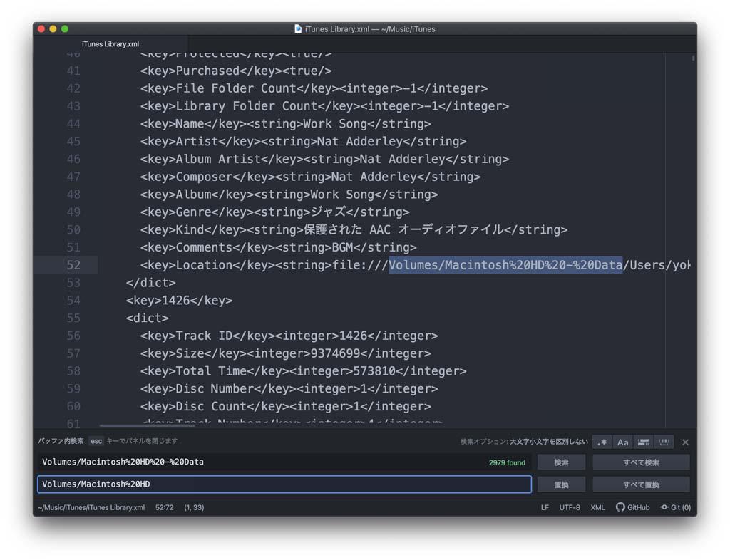This screenshot has height=560, width=730.
Task: Toggle the whole-word match option
Action: tap(664, 442)
